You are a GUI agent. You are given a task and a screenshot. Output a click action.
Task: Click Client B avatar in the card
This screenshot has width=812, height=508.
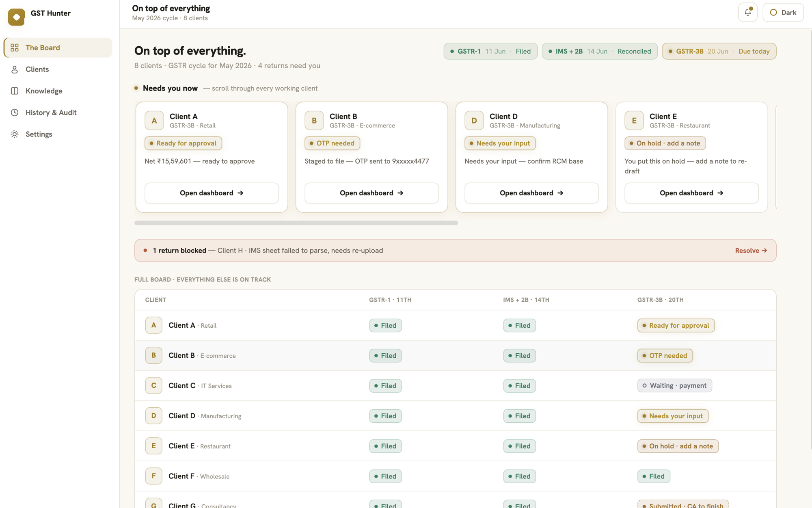(x=314, y=121)
